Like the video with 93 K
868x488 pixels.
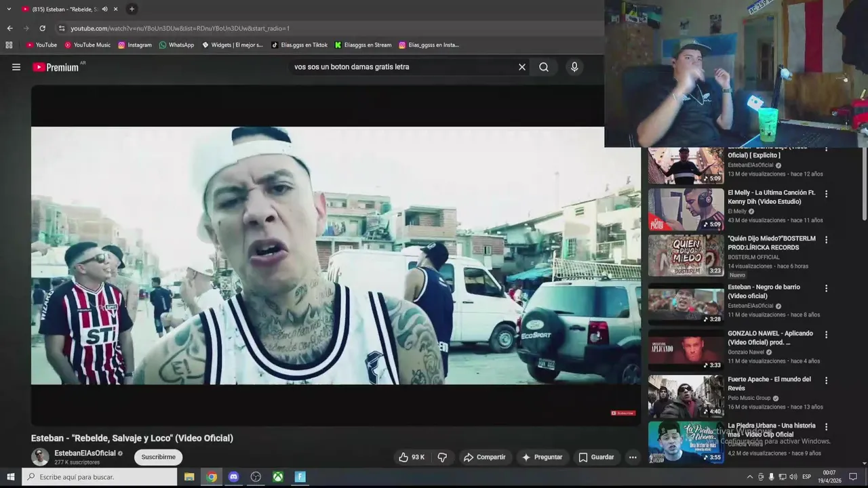pos(411,457)
